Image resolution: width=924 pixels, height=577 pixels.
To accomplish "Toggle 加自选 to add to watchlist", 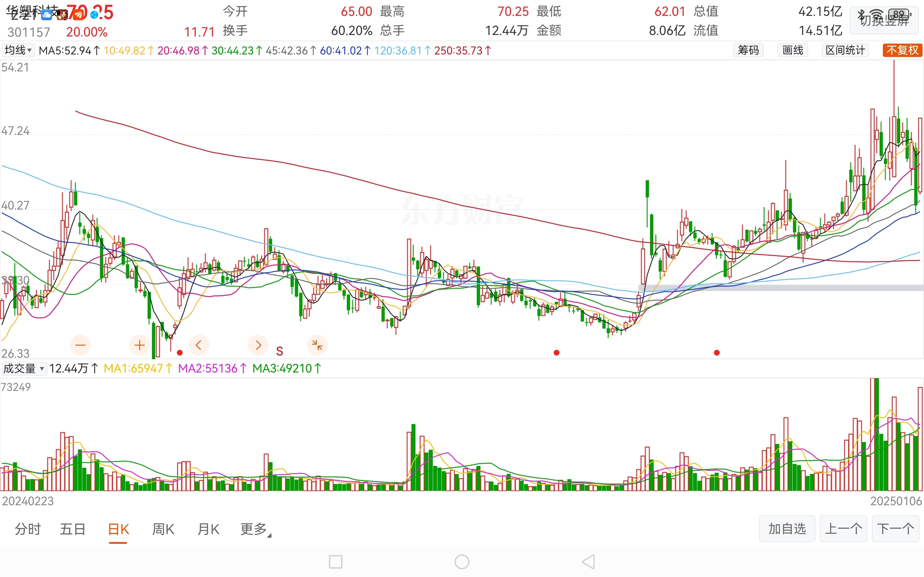I will (787, 529).
